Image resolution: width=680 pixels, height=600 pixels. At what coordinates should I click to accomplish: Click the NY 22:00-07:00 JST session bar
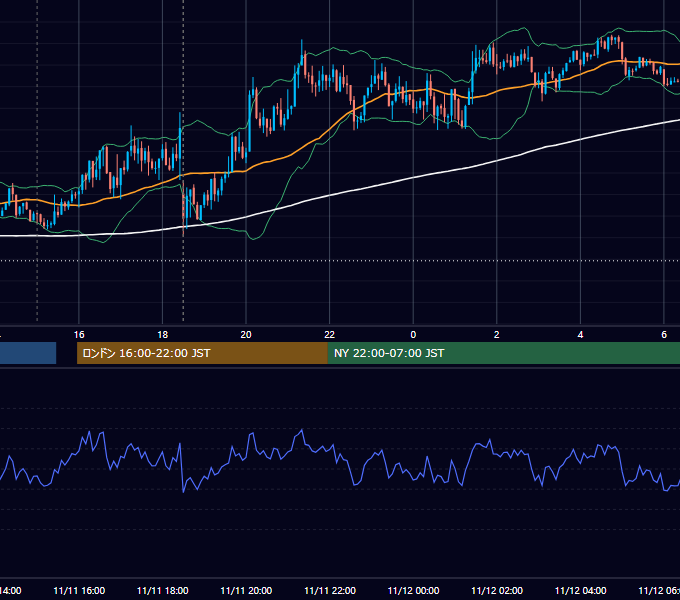click(x=503, y=353)
